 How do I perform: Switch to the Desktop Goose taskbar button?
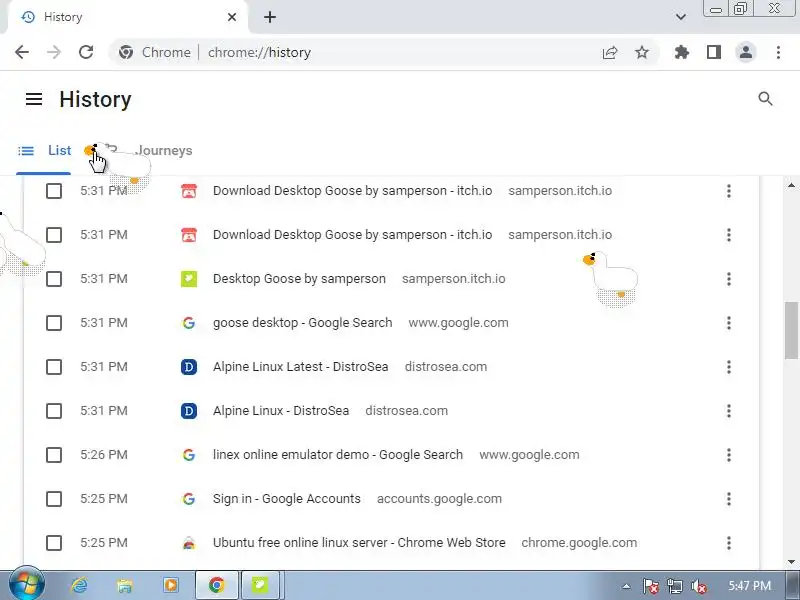tap(260, 585)
